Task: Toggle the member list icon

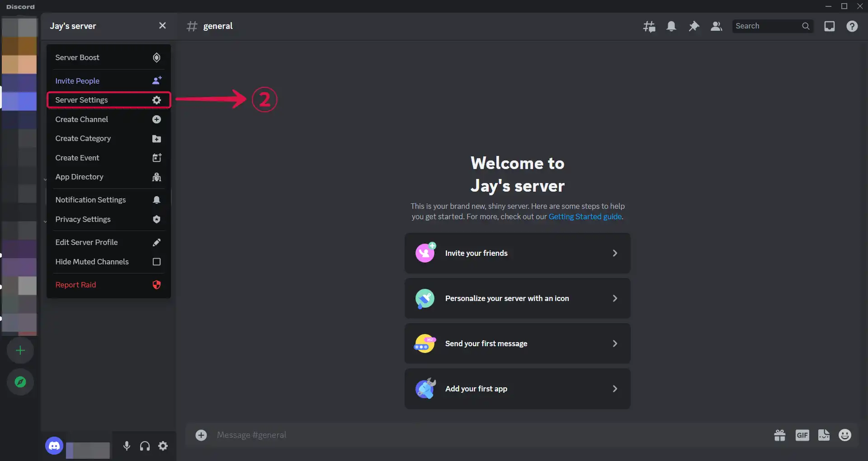Action: [716, 26]
